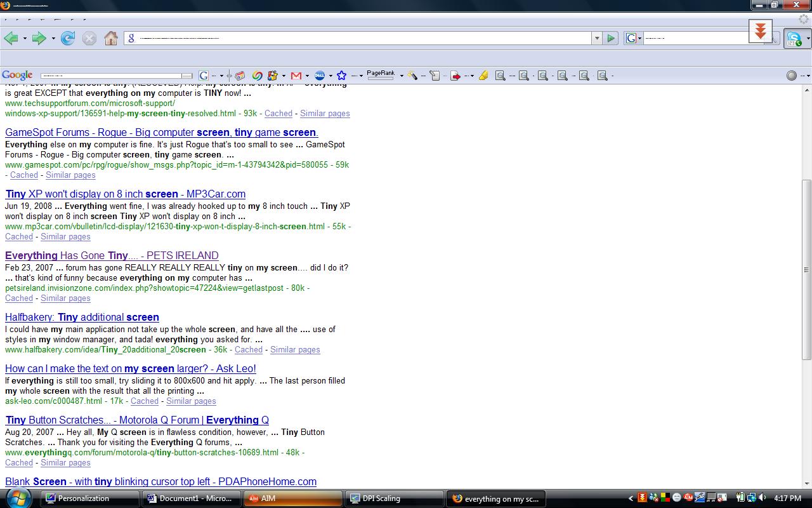
Task: Switch to DPI Scaling taskbar window
Action: pos(395,498)
